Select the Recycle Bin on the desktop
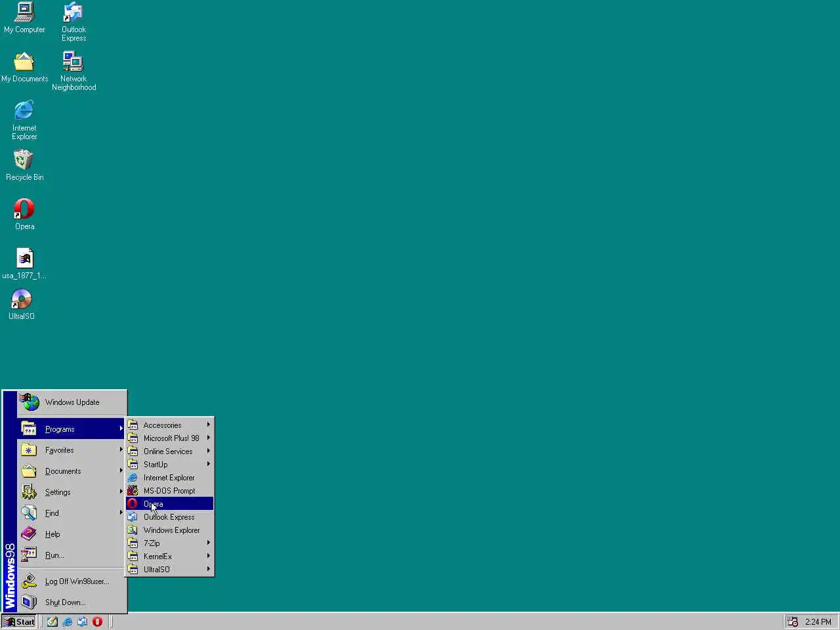Image resolution: width=840 pixels, height=630 pixels. coord(24,165)
